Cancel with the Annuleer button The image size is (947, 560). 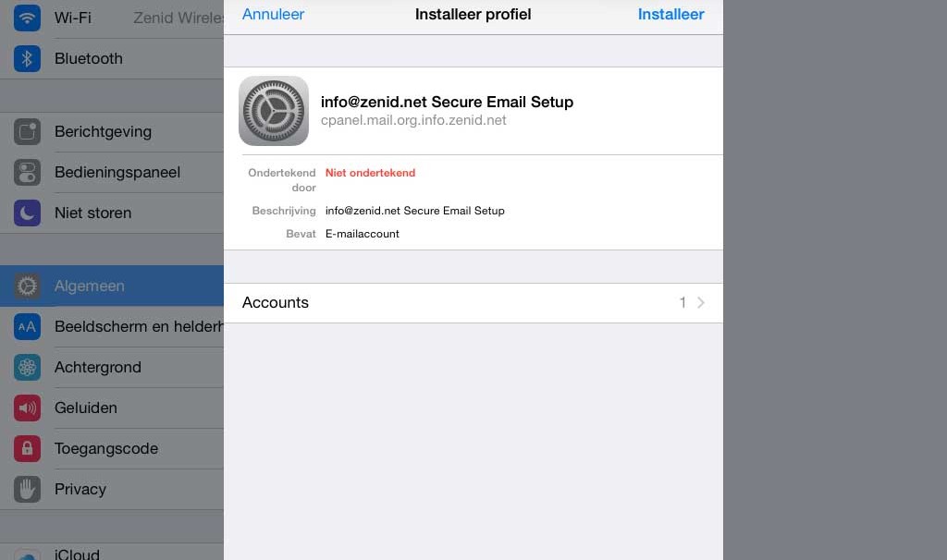(x=273, y=15)
